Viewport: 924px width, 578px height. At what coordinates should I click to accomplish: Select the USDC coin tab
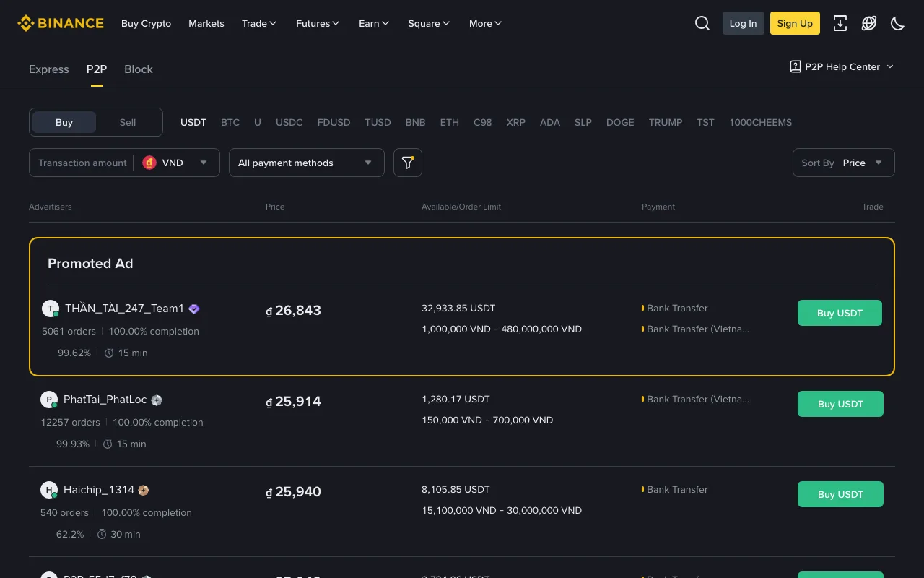[289, 122]
